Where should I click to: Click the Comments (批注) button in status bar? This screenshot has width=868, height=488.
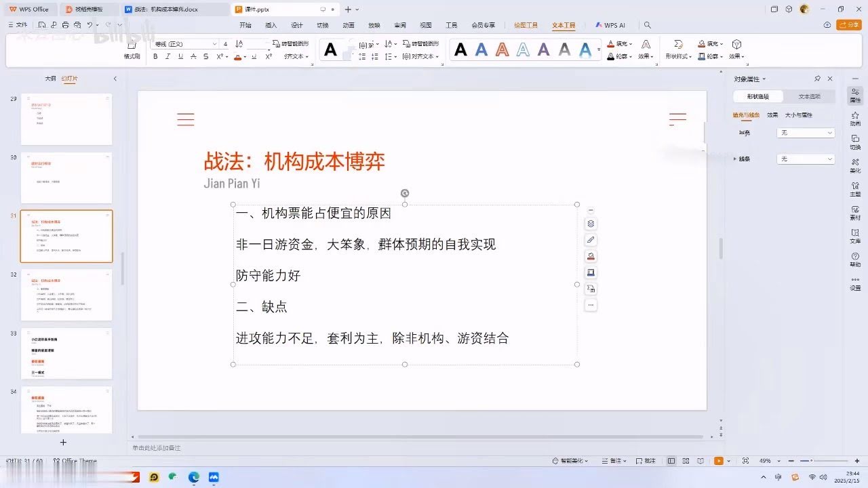[646, 461]
